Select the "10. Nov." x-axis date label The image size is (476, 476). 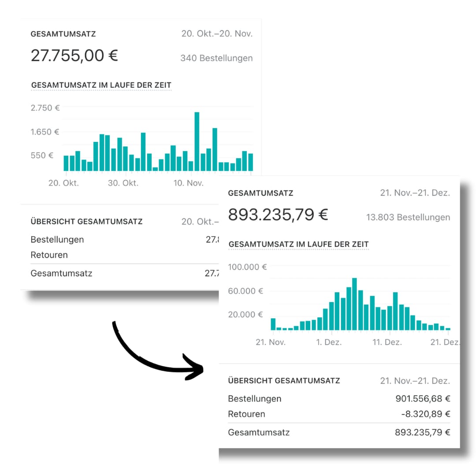point(188,183)
